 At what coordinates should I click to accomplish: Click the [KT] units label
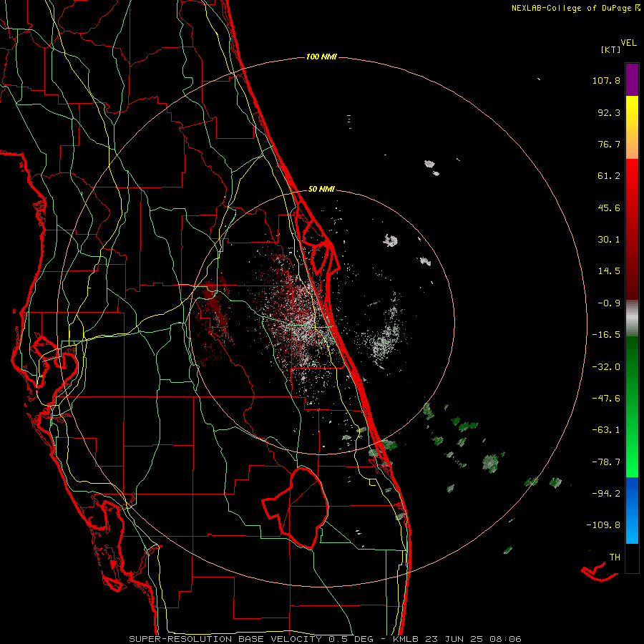tap(611, 49)
